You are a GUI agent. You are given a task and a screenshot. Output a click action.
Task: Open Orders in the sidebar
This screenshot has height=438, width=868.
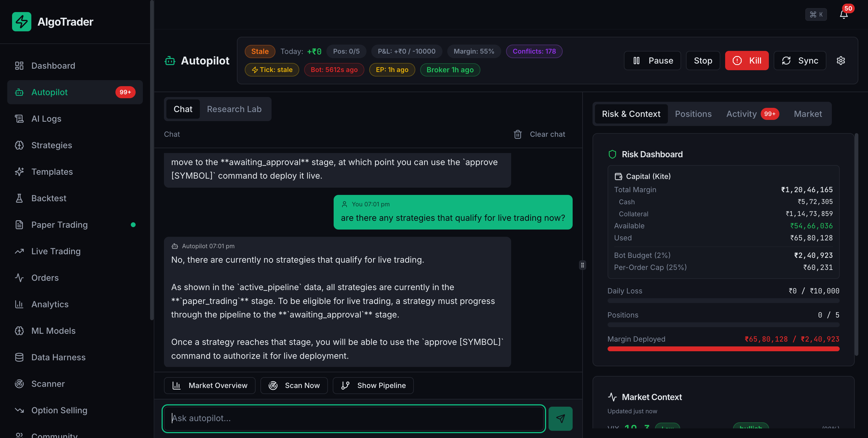(75, 278)
